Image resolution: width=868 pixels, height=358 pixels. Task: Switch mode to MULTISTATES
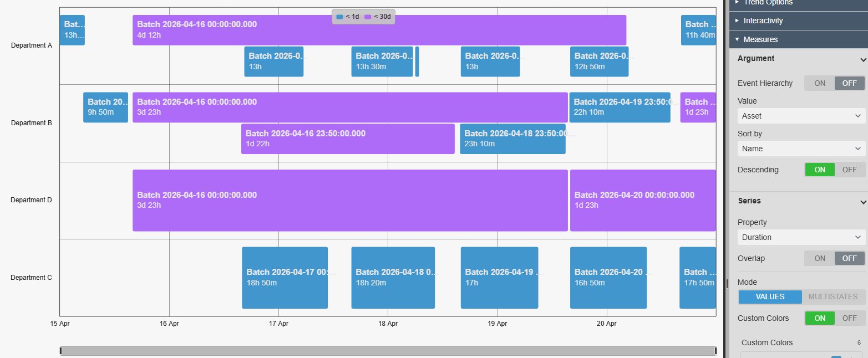[833, 296]
